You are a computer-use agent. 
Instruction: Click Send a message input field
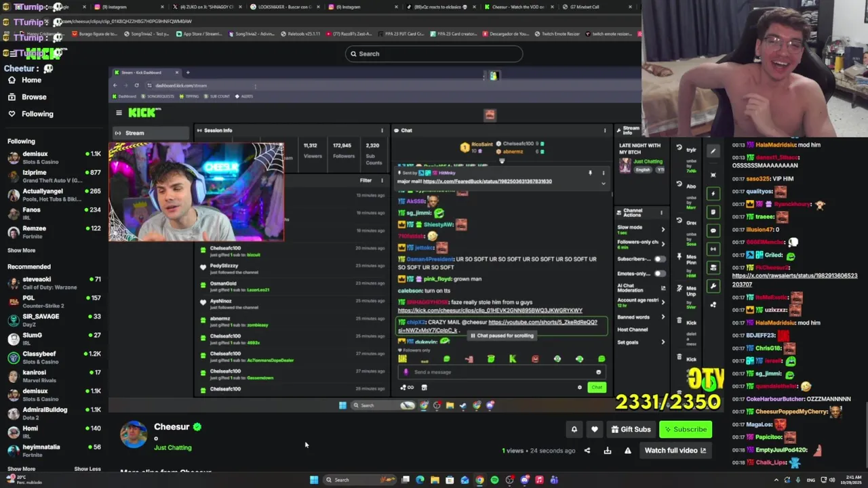coord(502,372)
